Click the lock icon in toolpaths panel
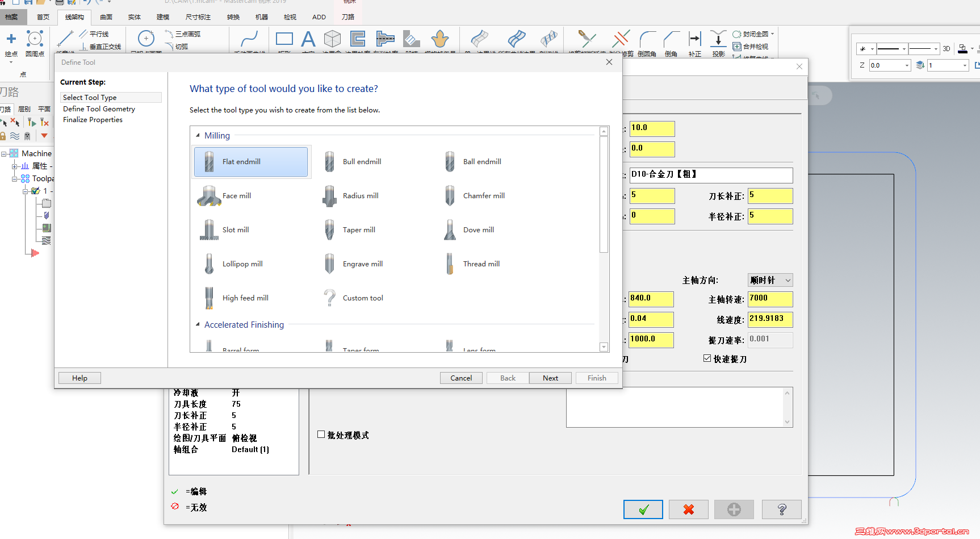Screen dimensions: 980x539 click(x=3, y=136)
